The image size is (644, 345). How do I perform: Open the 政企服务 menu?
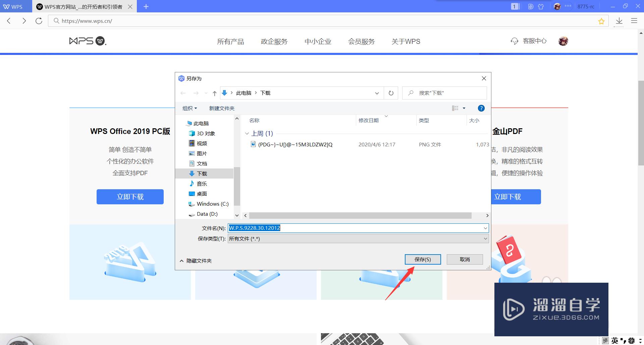click(274, 41)
